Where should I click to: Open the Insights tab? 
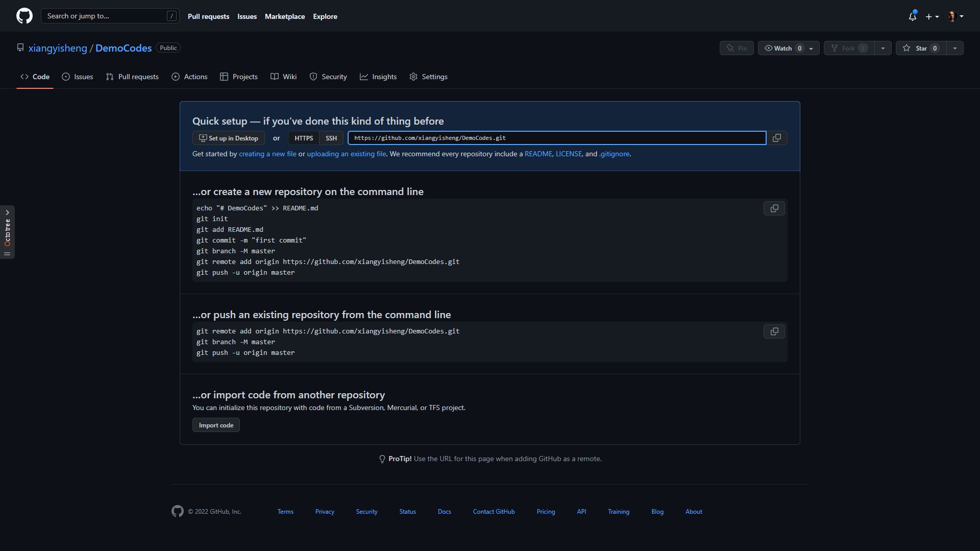tap(378, 77)
